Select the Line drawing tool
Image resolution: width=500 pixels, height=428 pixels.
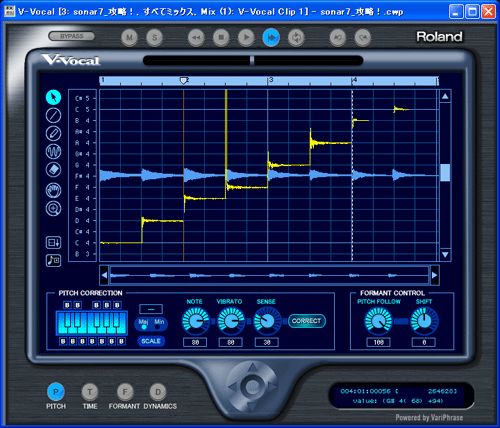(x=53, y=116)
